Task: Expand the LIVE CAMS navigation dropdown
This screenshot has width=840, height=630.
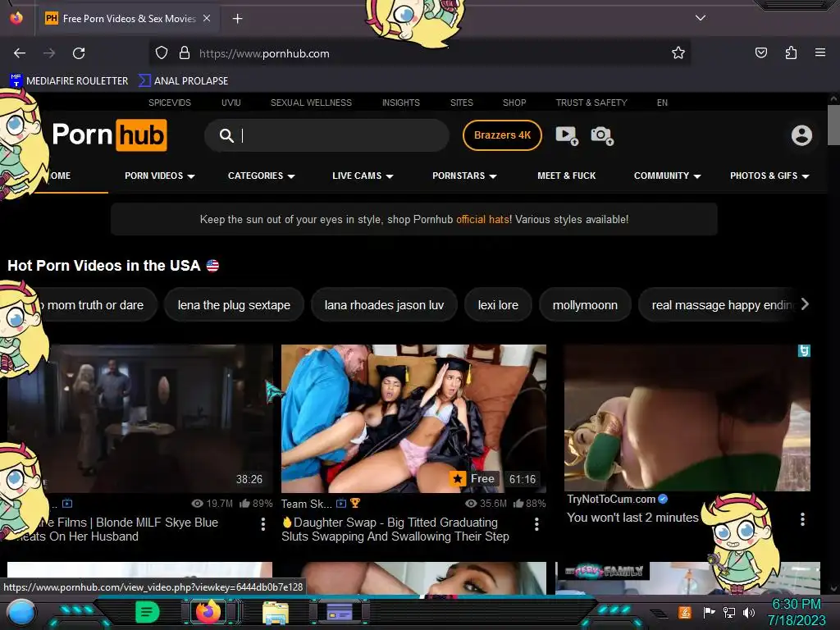Action: point(363,176)
